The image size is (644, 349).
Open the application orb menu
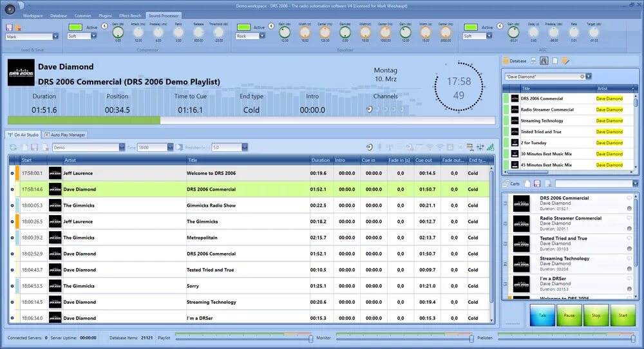click(10, 8)
